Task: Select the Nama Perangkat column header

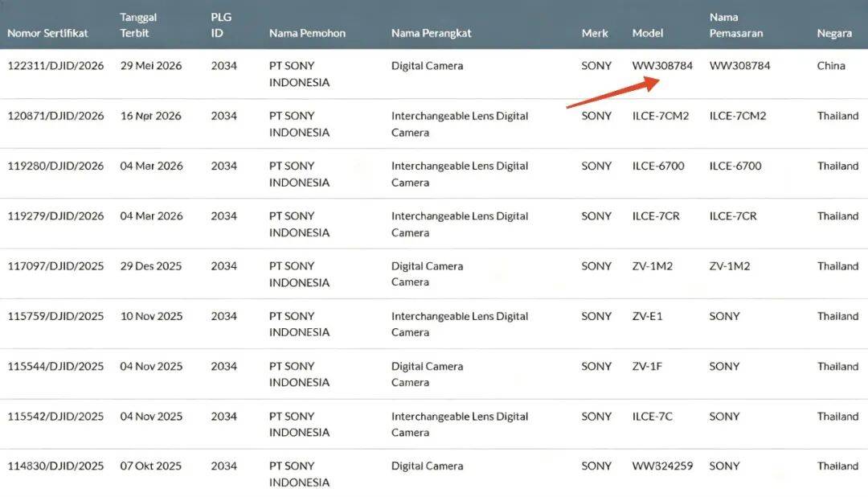Action: coord(432,33)
